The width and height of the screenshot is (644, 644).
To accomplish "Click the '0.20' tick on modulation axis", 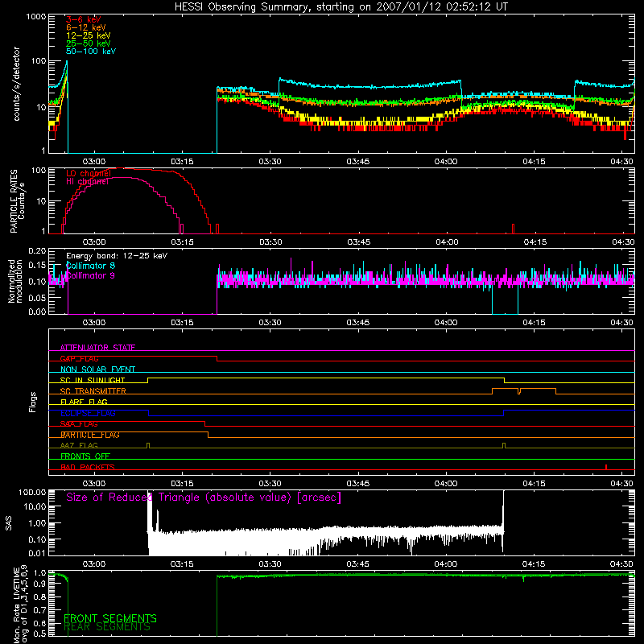I will coord(37,251).
